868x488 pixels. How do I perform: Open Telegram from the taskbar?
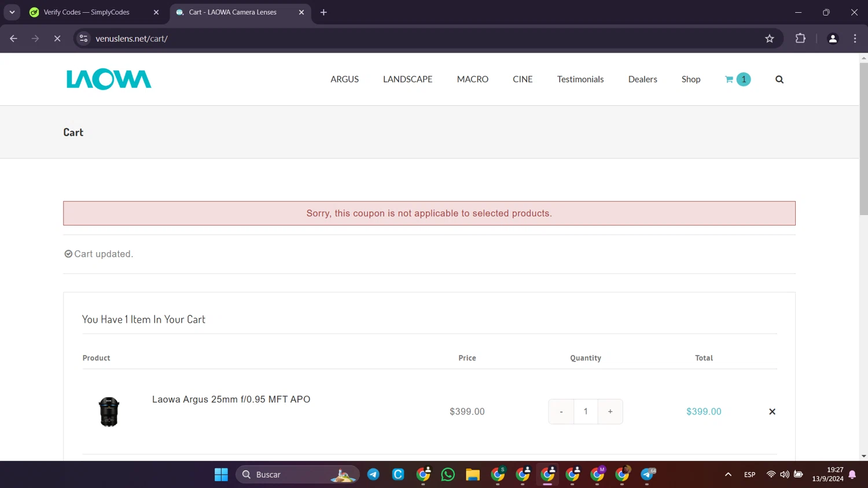coord(373,475)
